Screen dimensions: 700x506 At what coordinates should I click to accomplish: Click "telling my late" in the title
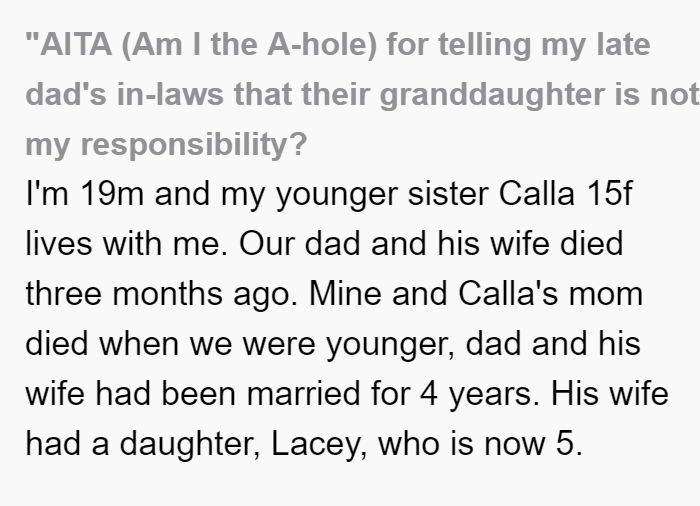(x=544, y=46)
